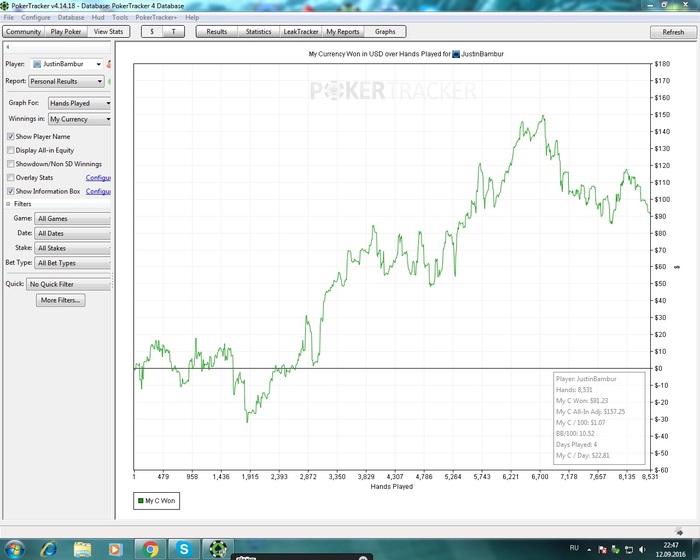Open the file explorer folder icon
The image size is (700, 560).
click(x=82, y=549)
